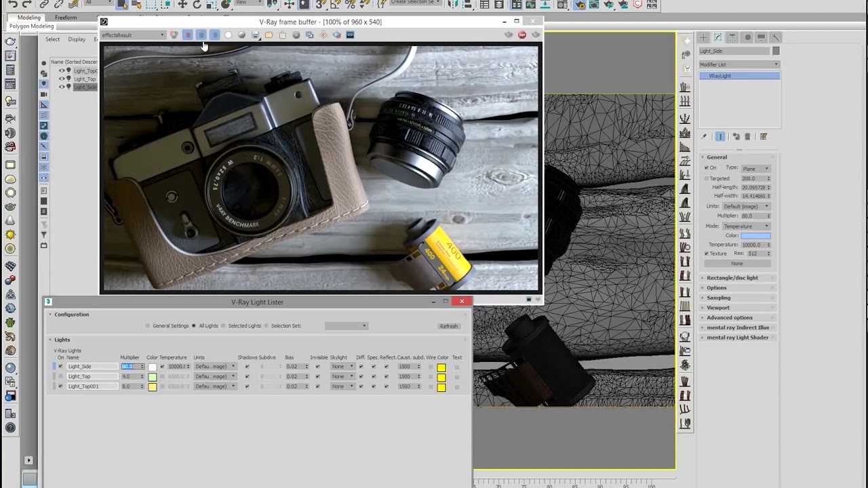The height and width of the screenshot is (488, 868).
Task: Enable the Light_Top On checkbox in Light Lister
Action: click(60, 376)
